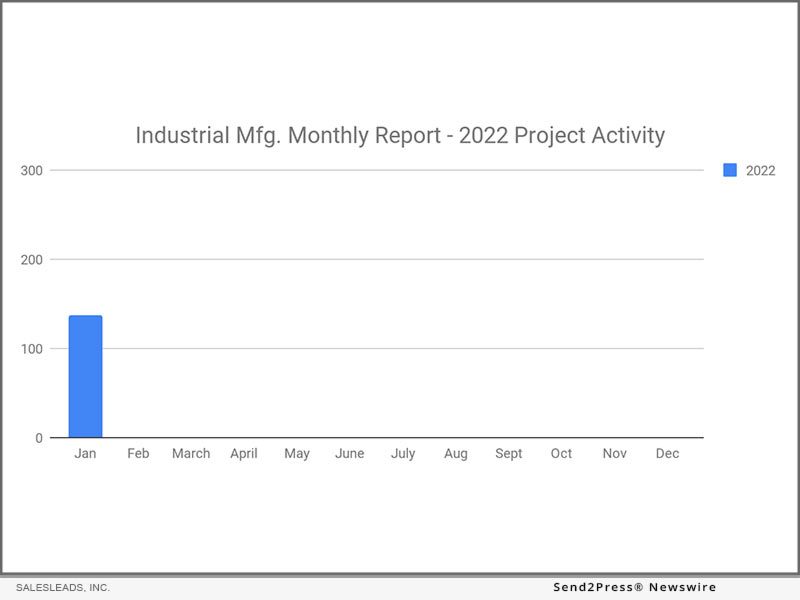Select the 100 y-axis value label
This screenshot has height=600, width=800.
(31, 349)
